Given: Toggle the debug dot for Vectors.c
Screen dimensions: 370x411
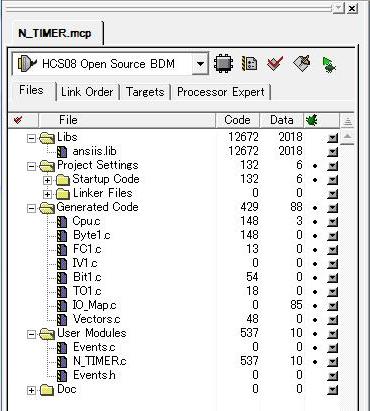Looking at the screenshot, I should tap(315, 320).
